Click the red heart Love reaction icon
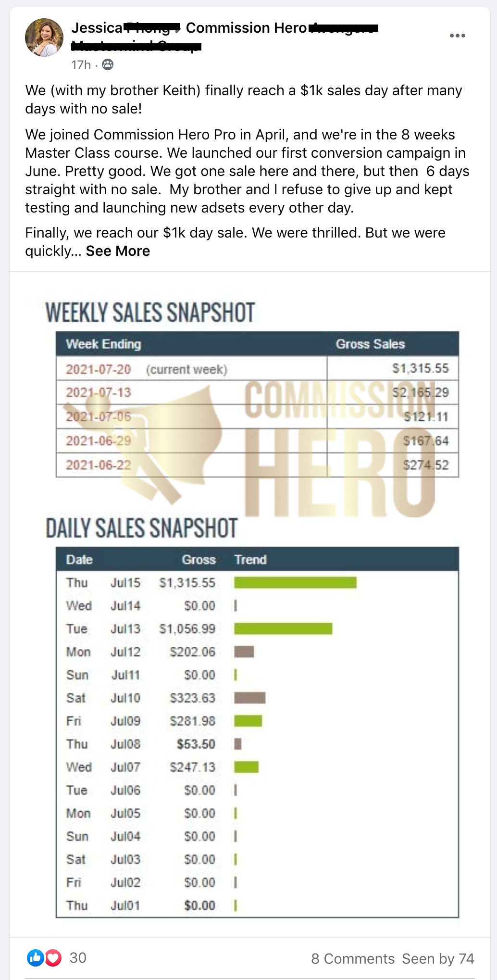 (x=53, y=958)
